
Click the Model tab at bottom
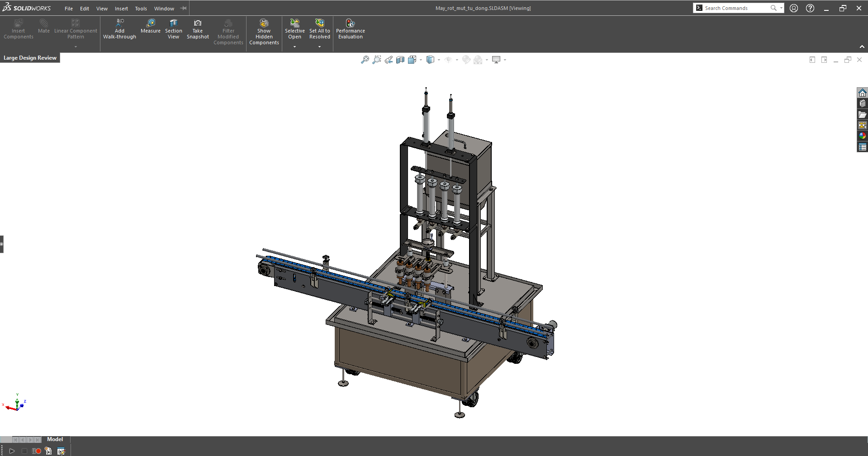coord(55,439)
